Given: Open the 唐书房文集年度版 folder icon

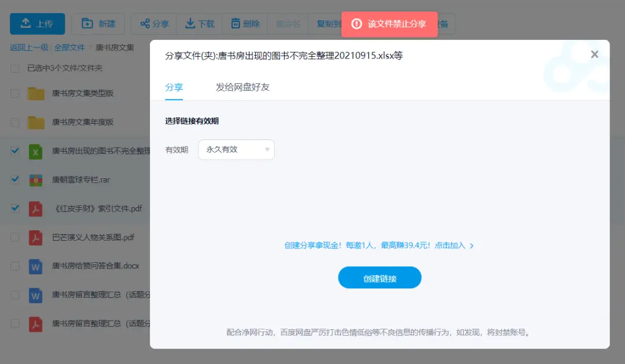Looking at the screenshot, I should 36,122.
